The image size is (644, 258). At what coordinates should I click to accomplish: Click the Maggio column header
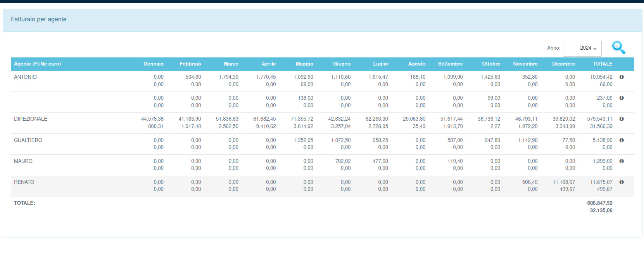tap(304, 64)
